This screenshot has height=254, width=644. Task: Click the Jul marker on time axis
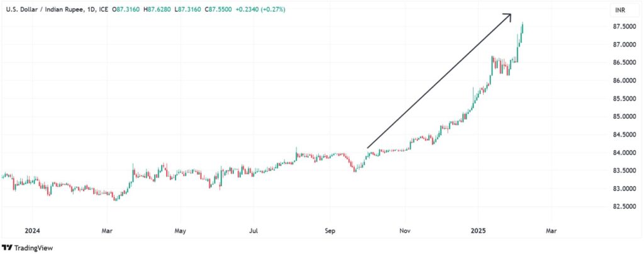click(x=253, y=230)
